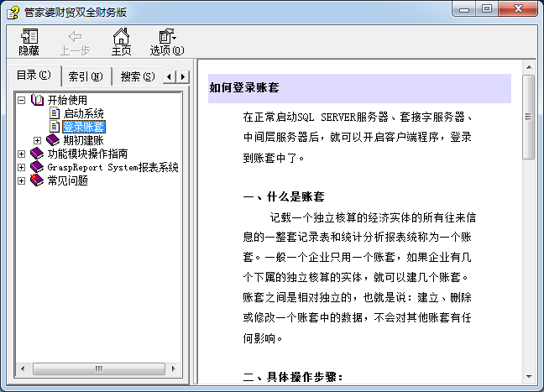544x392 pixels.
Task: Select the 启动系统 topic
Action: [83, 113]
